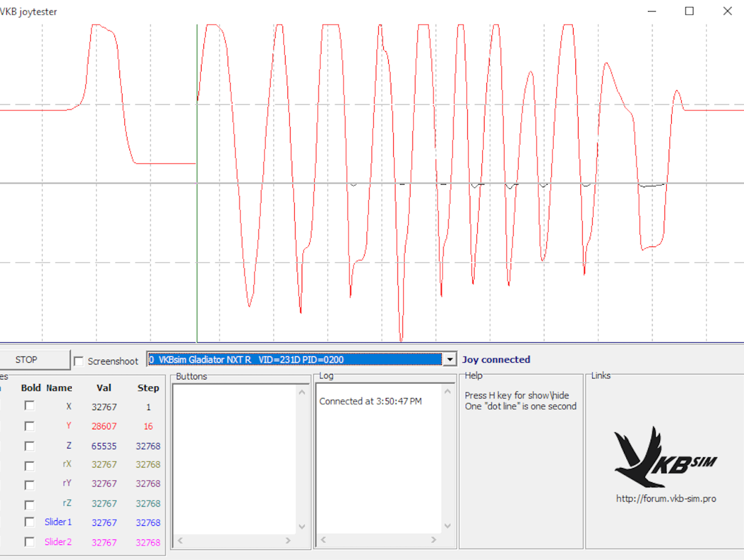The height and width of the screenshot is (560, 744).
Task: Click Buttons list scroll right arrow
Action: click(x=288, y=540)
